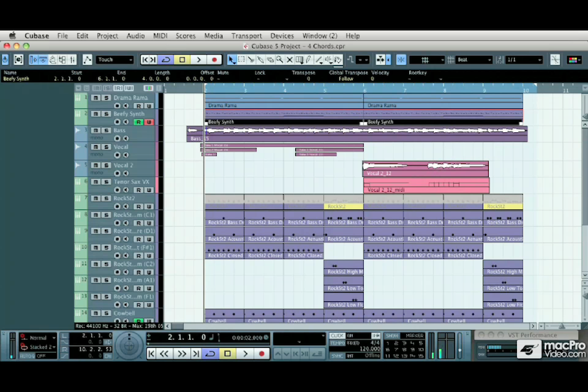Image resolution: width=588 pixels, height=392 pixels.
Task: Click the horizontal zoom slider
Action: tap(562, 326)
